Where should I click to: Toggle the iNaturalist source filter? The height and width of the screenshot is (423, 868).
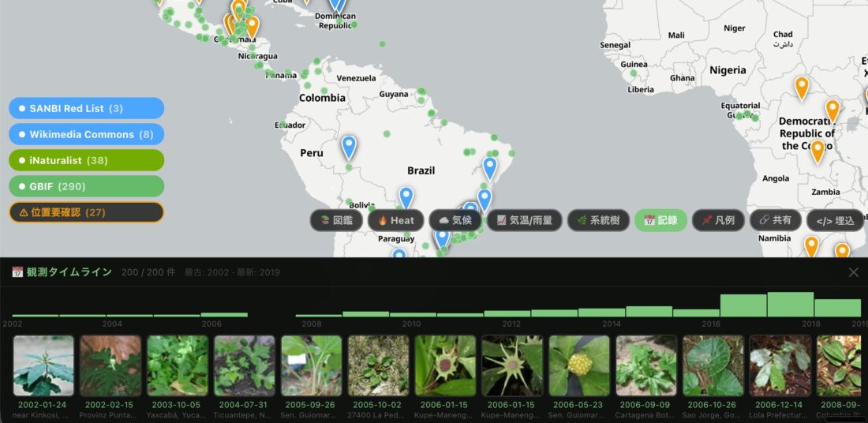[86, 160]
